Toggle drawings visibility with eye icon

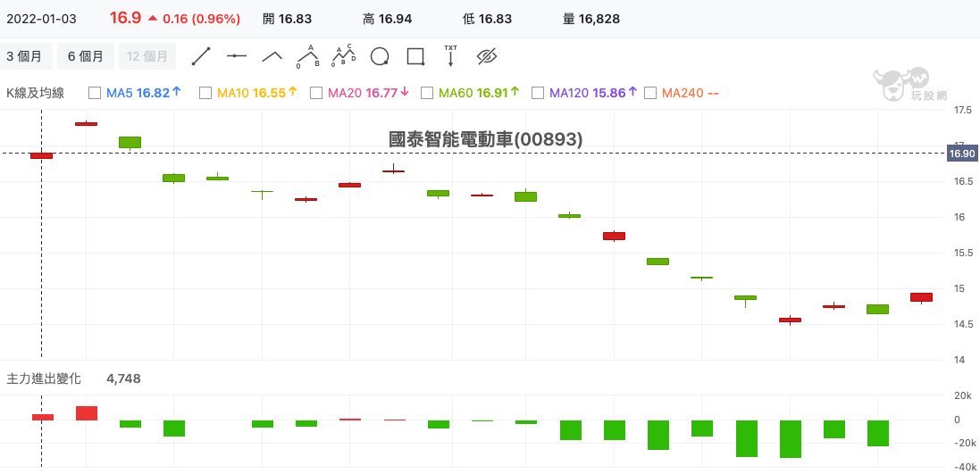click(486, 56)
